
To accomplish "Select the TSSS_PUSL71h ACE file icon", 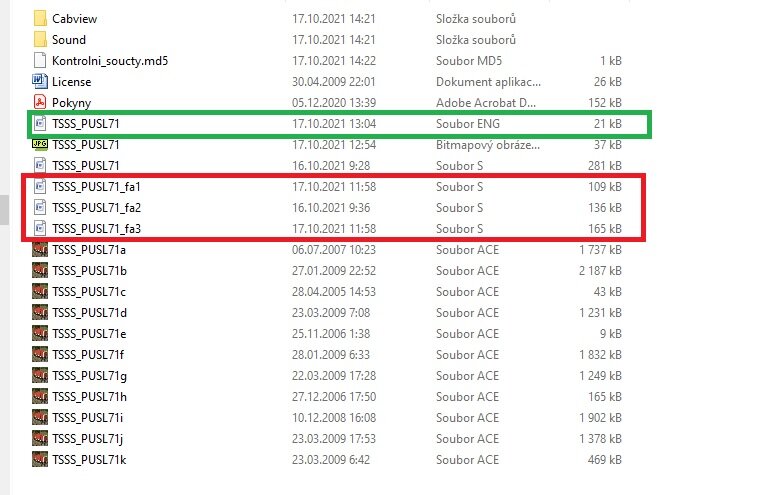I will coord(40,395).
